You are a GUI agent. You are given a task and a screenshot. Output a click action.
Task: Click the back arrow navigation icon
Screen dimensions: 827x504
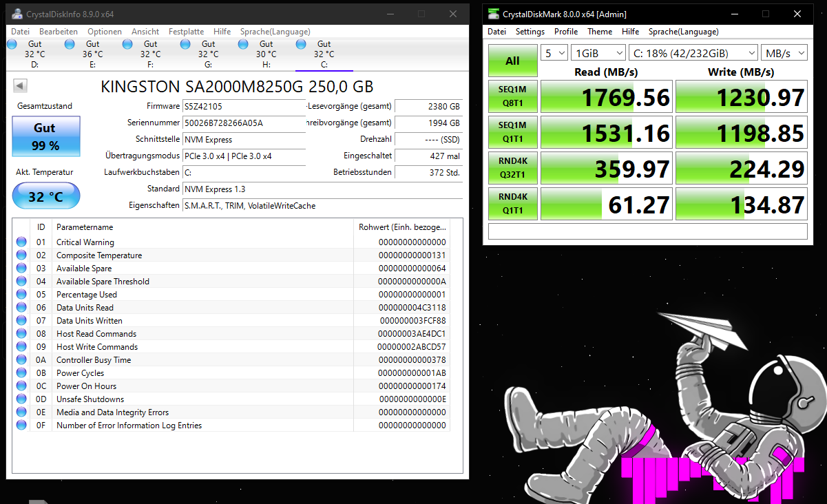point(20,85)
